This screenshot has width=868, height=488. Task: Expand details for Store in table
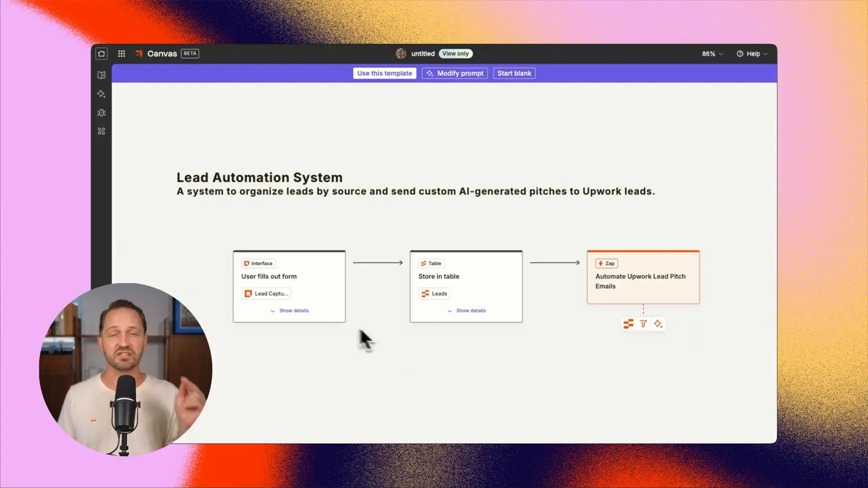467,310
